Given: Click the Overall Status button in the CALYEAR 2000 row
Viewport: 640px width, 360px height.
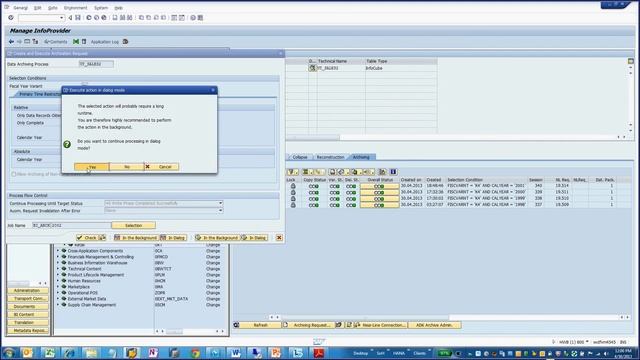Looking at the screenshot, I should point(379,192).
